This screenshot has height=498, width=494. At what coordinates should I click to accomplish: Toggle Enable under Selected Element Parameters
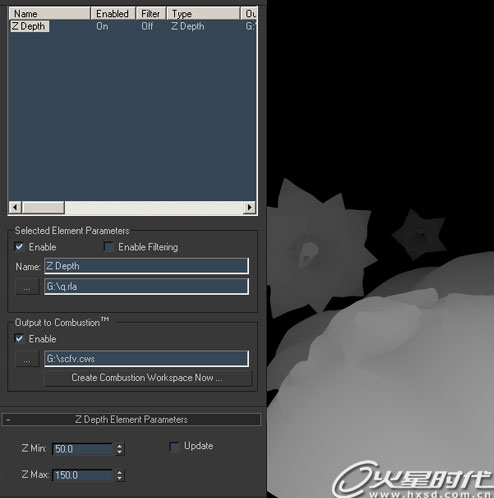tap(19, 247)
